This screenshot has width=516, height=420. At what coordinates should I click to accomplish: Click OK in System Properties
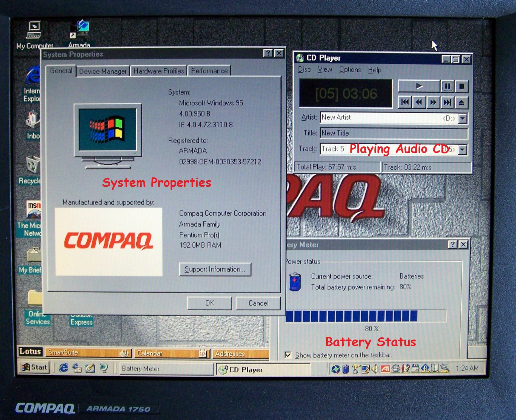pyautogui.click(x=210, y=303)
